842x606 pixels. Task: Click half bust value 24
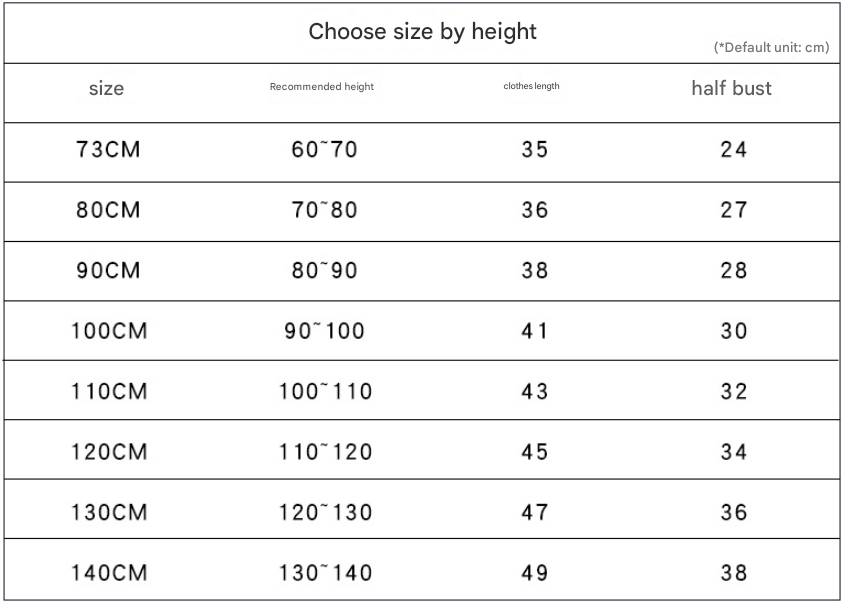734,149
